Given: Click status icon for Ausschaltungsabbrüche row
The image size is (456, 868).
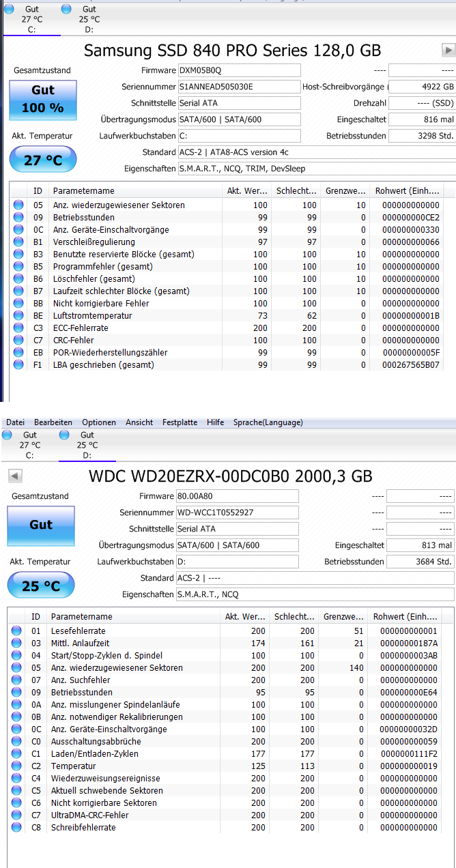Looking at the screenshot, I should pos(16,741).
